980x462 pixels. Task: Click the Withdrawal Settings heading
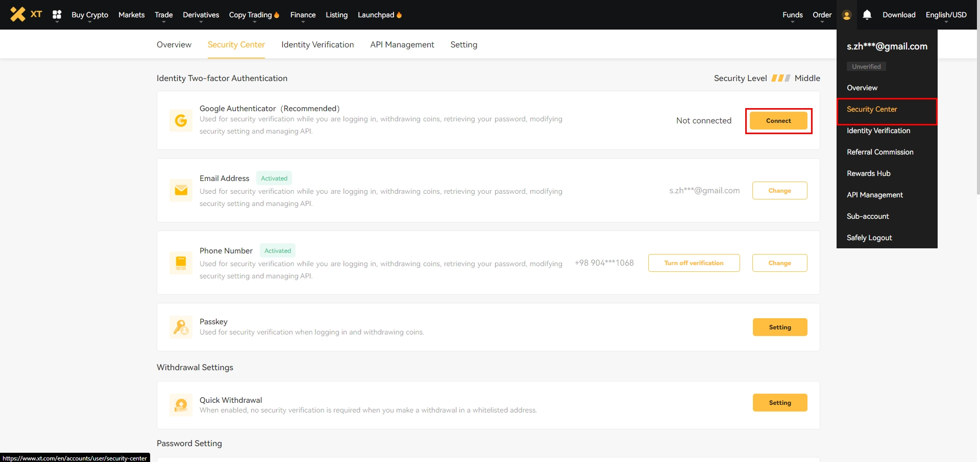(195, 368)
